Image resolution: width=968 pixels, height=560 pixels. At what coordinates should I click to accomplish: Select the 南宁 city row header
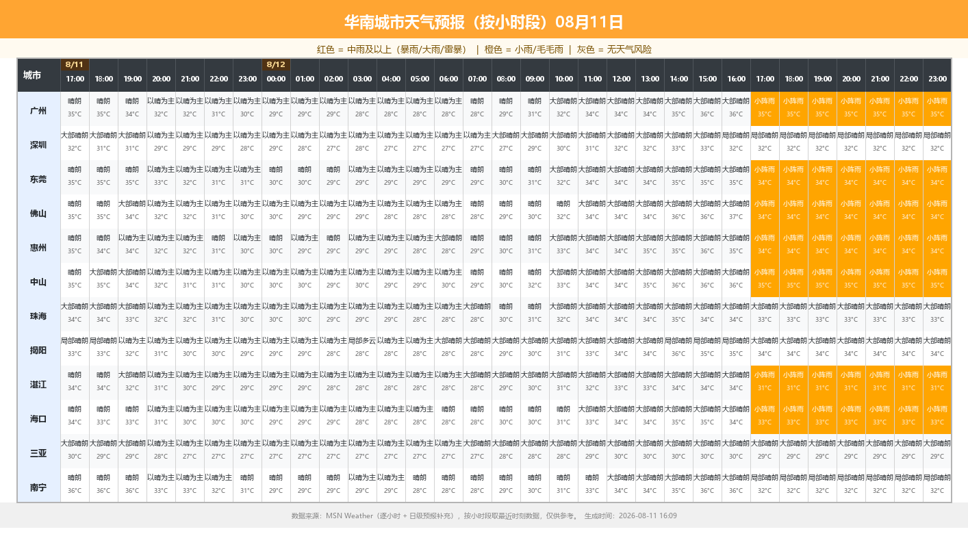coord(39,485)
